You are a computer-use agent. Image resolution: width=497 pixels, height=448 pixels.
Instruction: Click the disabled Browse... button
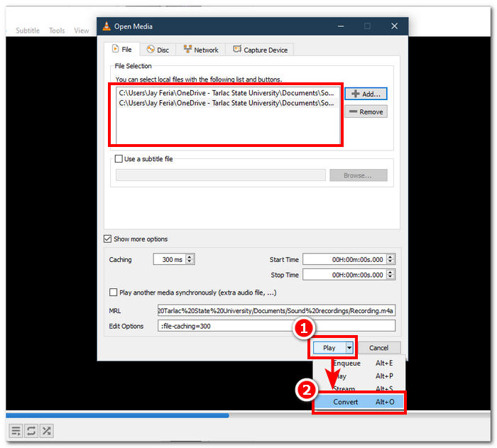click(358, 175)
